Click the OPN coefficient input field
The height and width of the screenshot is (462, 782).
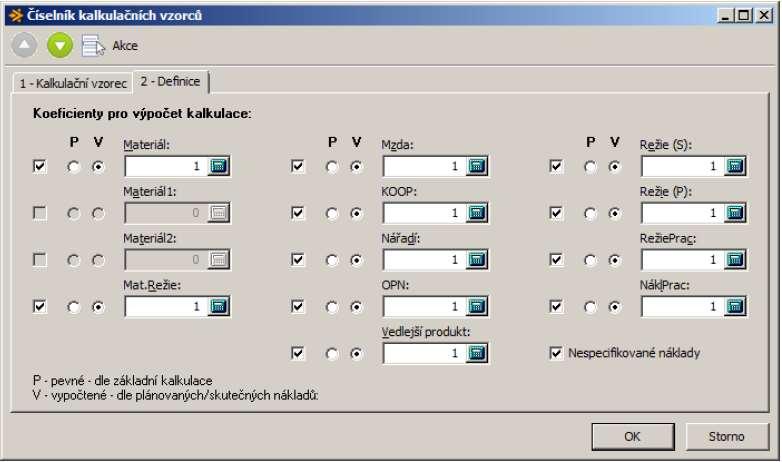pos(424,306)
